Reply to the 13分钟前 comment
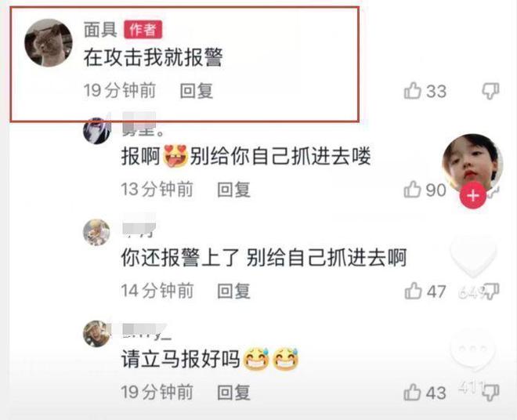Image resolution: width=517 pixels, height=420 pixels. click(233, 190)
